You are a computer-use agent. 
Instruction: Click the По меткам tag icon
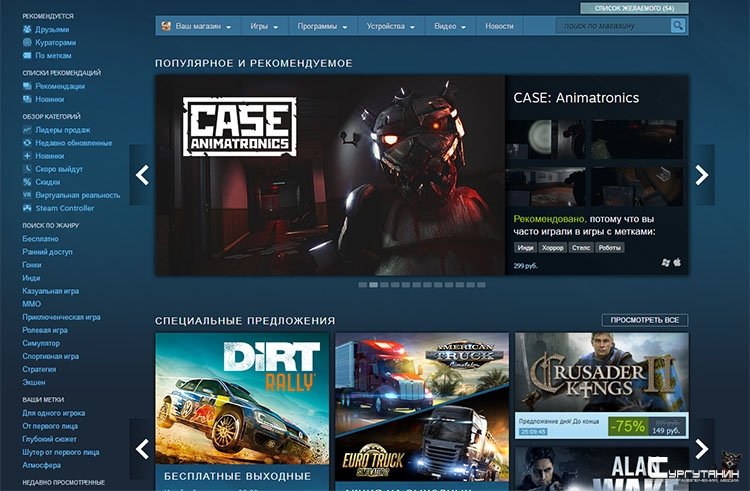(27, 55)
